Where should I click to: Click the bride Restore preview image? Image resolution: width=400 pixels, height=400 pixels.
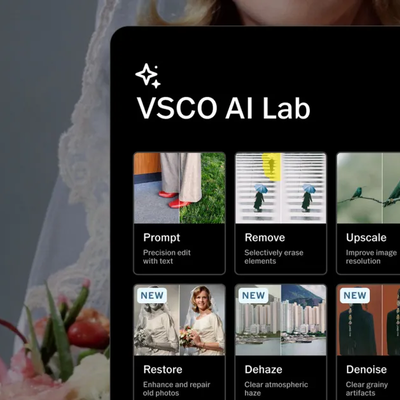pos(179,320)
